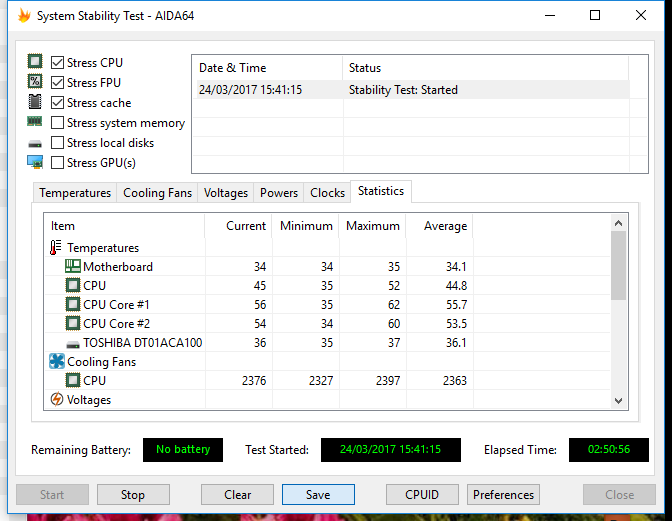Maximize the System Stability Test window

595,15
